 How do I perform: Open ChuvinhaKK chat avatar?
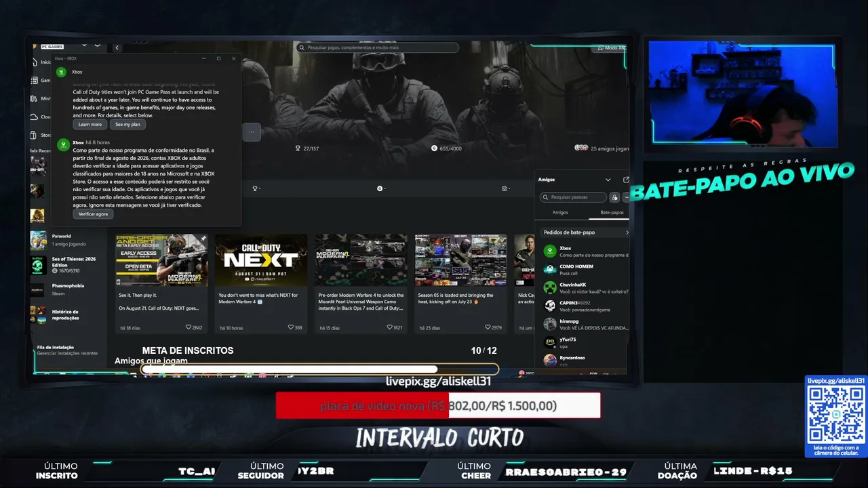point(550,287)
